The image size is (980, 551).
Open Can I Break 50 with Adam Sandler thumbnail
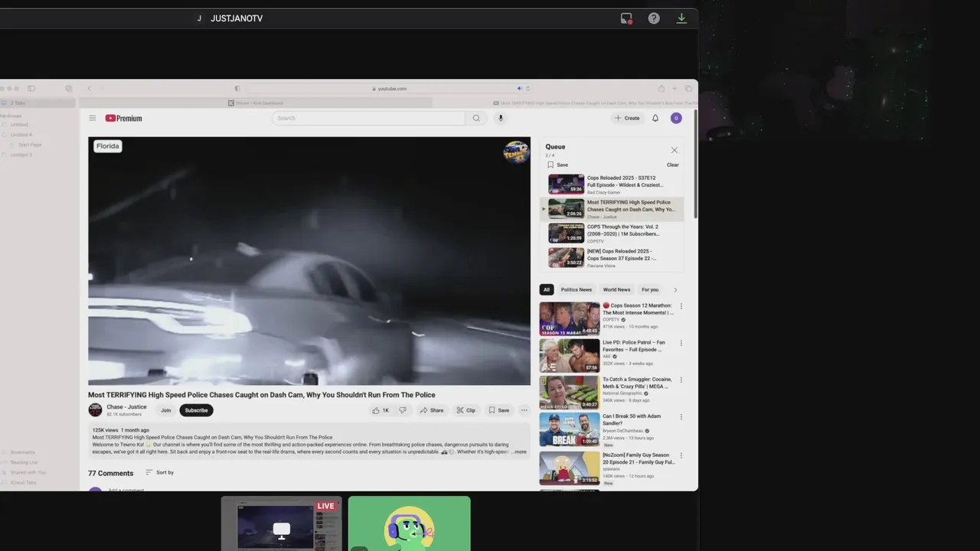pos(570,429)
